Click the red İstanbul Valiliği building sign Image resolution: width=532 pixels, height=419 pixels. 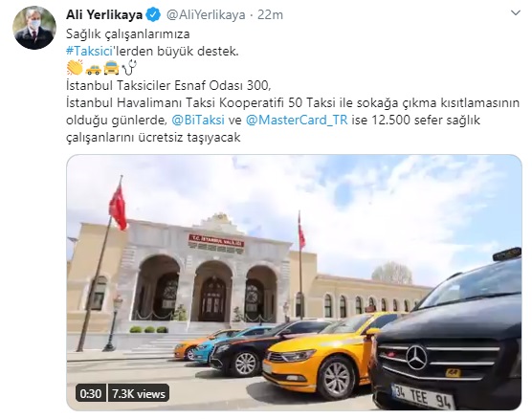pos(216,240)
